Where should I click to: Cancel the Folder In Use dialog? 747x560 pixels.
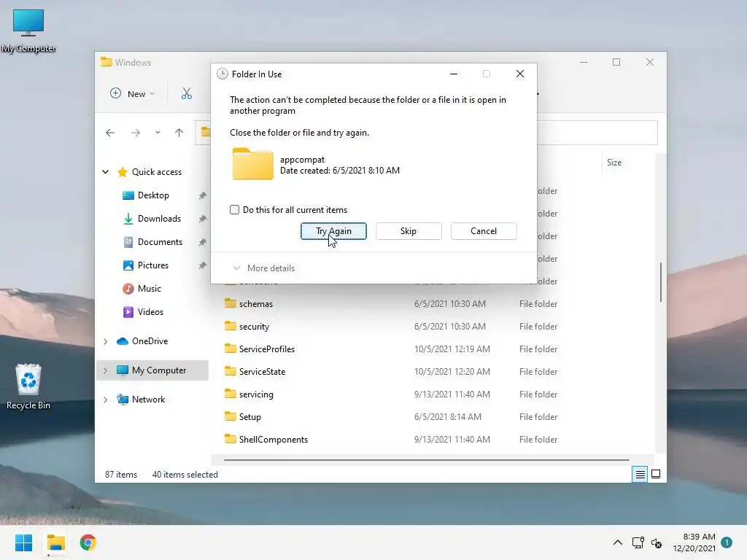point(484,231)
